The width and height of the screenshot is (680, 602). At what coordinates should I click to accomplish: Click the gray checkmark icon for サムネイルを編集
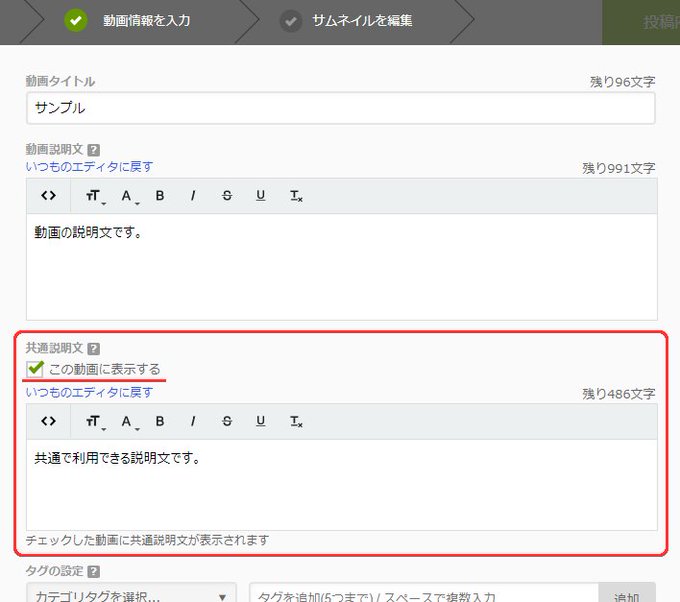click(291, 20)
